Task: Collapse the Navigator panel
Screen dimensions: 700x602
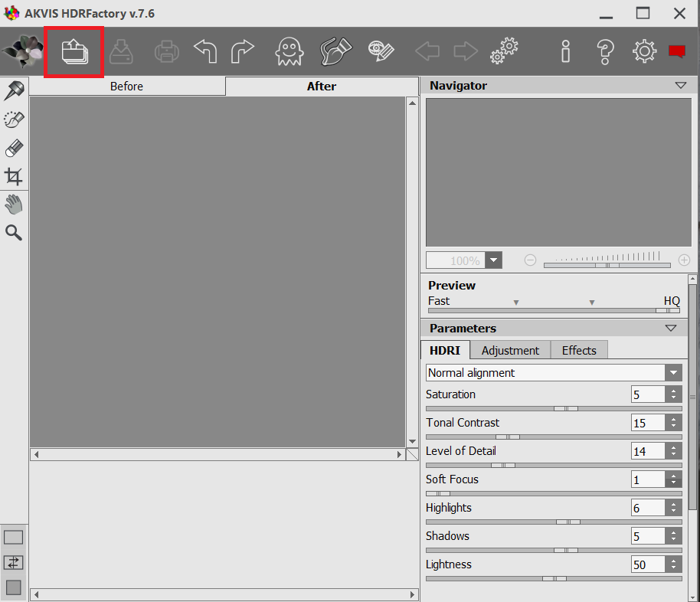Action: point(681,85)
